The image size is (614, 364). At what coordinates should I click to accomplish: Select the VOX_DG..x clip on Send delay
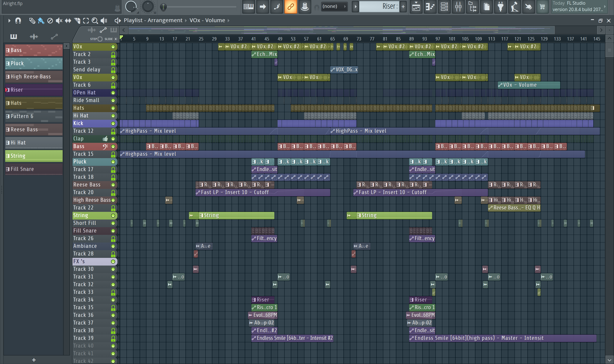pyautogui.click(x=344, y=70)
